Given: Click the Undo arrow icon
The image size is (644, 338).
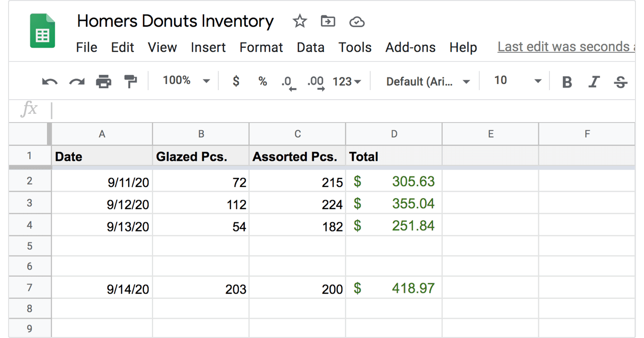Looking at the screenshot, I should tap(49, 81).
